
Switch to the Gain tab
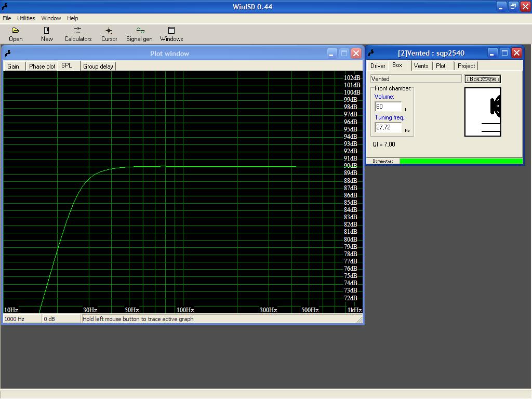pyautogui.click(x=13, y=66)
